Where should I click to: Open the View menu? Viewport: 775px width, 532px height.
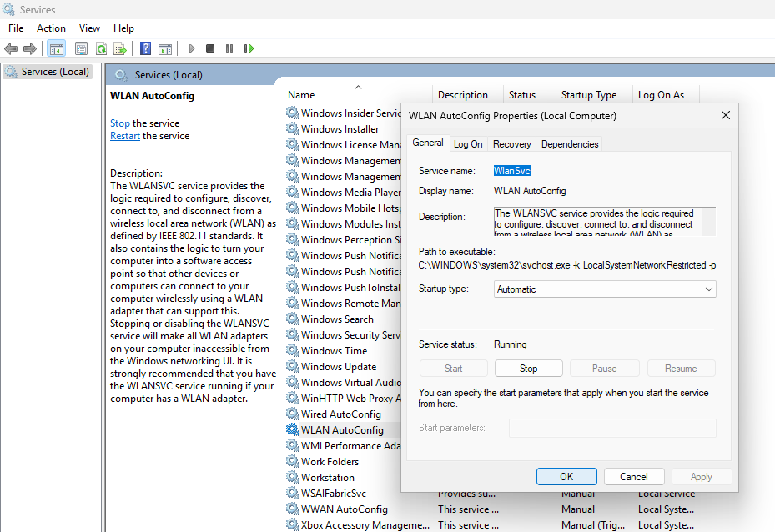(x=89, y=28)
